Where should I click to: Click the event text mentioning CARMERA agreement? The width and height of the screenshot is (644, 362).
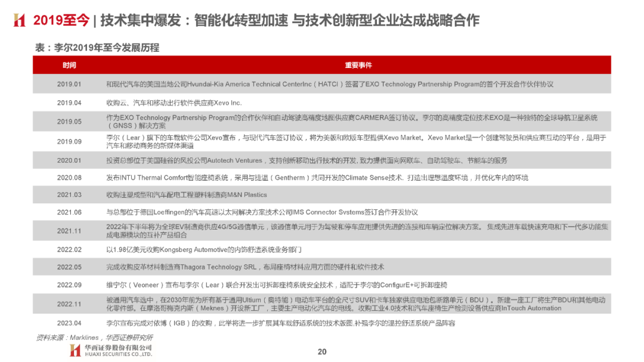point(352,122)
